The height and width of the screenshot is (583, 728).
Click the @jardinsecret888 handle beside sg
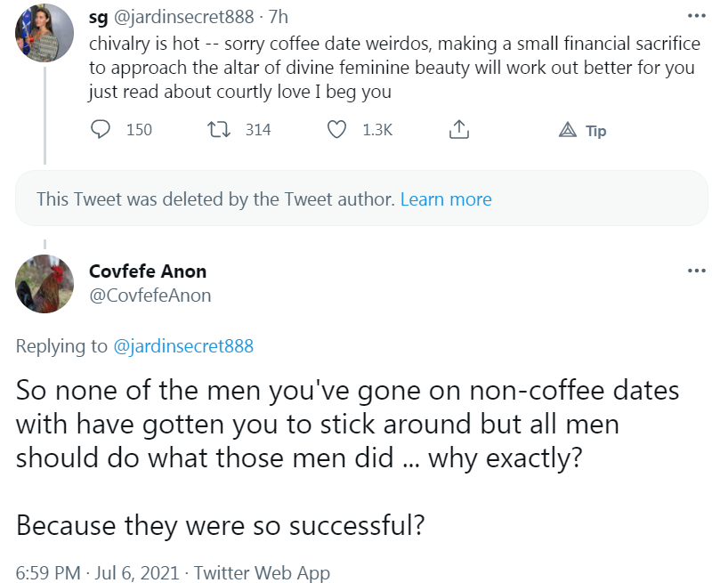point(188,17)
